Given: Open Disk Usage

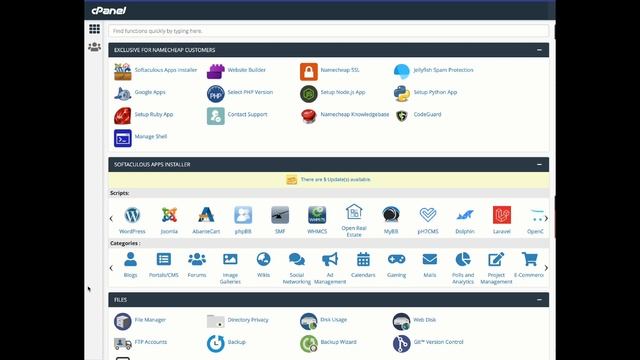Looking at the screenshot, I should (x=323, y=321).
